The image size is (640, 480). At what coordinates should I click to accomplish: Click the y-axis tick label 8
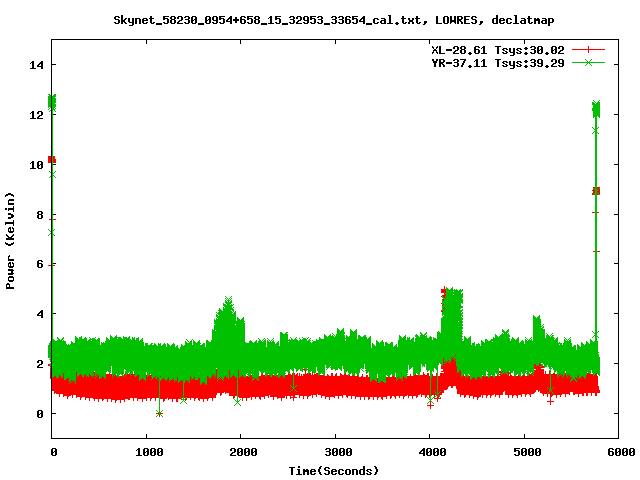[40, 215]
